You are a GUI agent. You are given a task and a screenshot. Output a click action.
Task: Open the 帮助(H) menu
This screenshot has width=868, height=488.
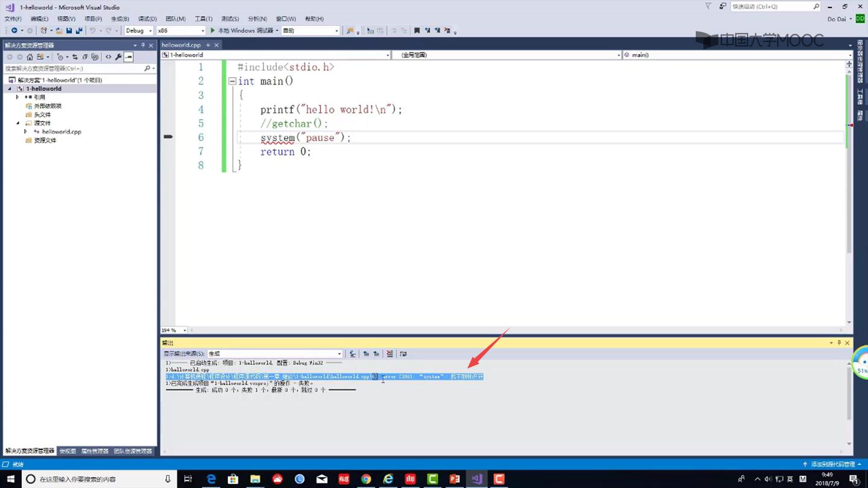(314, 19)
